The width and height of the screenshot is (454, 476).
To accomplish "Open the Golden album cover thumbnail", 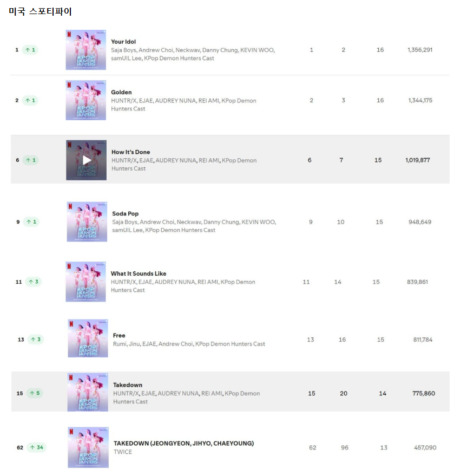I will (x=85, y=100).
